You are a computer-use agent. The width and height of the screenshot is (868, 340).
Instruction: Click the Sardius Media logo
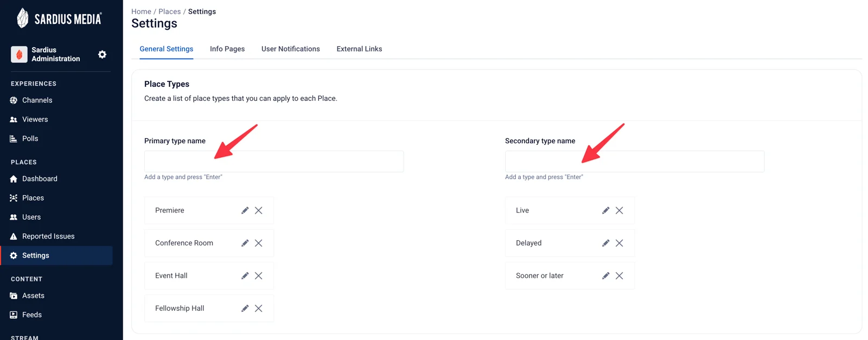pyautogui.click(x=59, y=18)
